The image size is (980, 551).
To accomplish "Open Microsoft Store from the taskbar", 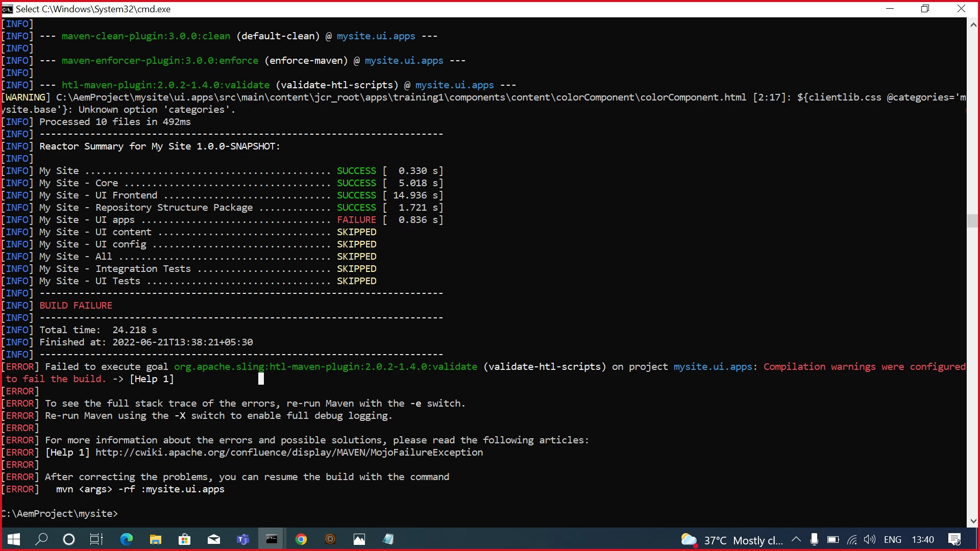I will pyautogui.click(x=184, y=539).
